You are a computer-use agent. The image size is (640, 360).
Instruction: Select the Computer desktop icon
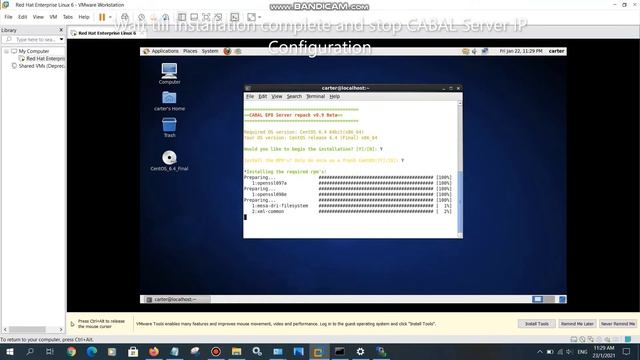169,73
